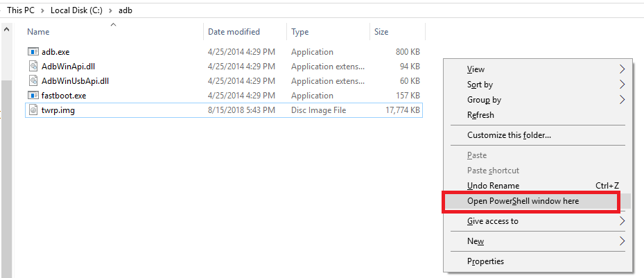
Task: Open PowerShell window here
Action: [x=538, y=201]
